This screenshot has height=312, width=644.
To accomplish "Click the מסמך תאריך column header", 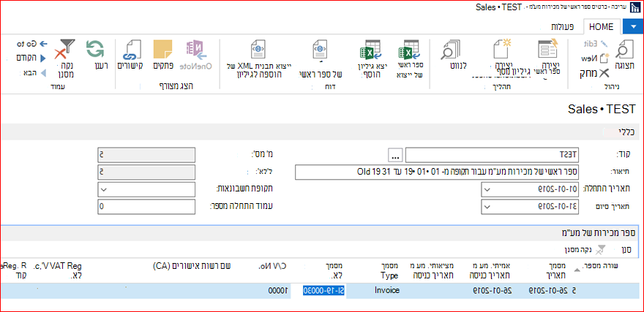I will pyautogui.click(x=555, y=270).
